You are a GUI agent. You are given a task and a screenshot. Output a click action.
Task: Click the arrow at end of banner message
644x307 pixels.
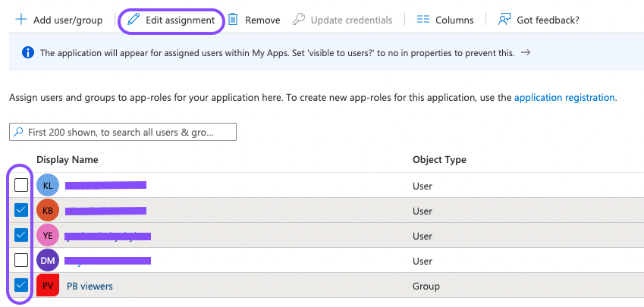click(x=526, y=52)
